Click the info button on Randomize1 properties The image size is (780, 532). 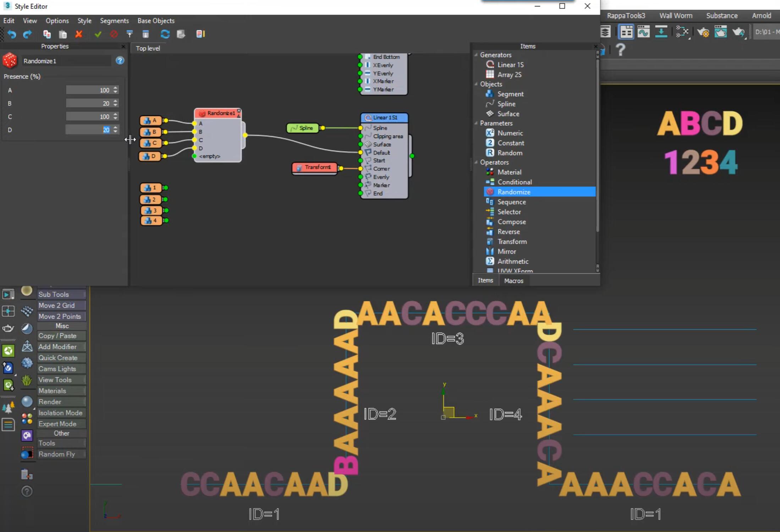120,60
